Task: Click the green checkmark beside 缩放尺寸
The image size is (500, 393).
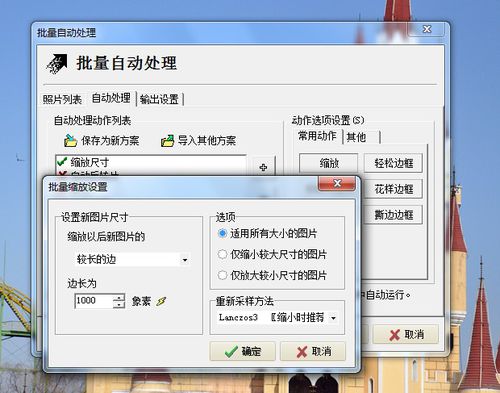Action: tap(62, 162)
